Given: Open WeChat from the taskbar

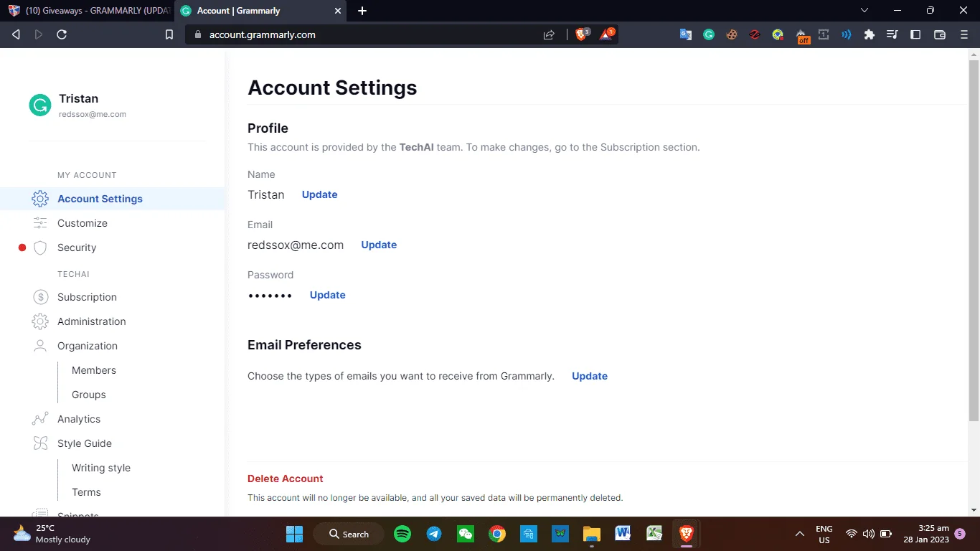Looking at the screenshot, I should pyautogui.click(x=466, y=534).
